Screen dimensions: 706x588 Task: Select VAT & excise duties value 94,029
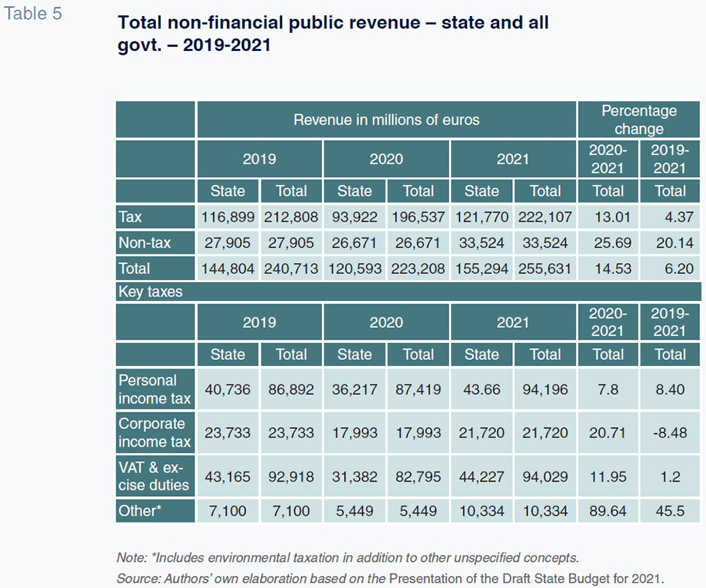pos(545,477)
